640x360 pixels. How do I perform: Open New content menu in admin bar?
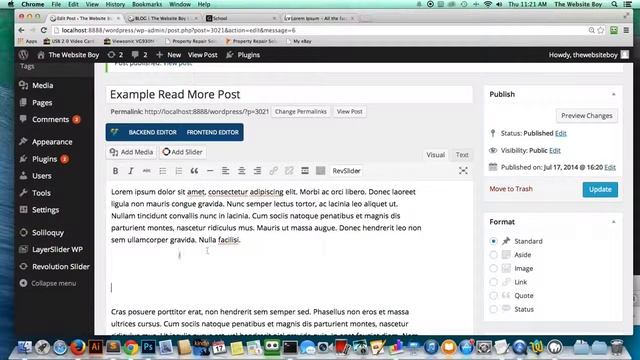pos(169,55)
